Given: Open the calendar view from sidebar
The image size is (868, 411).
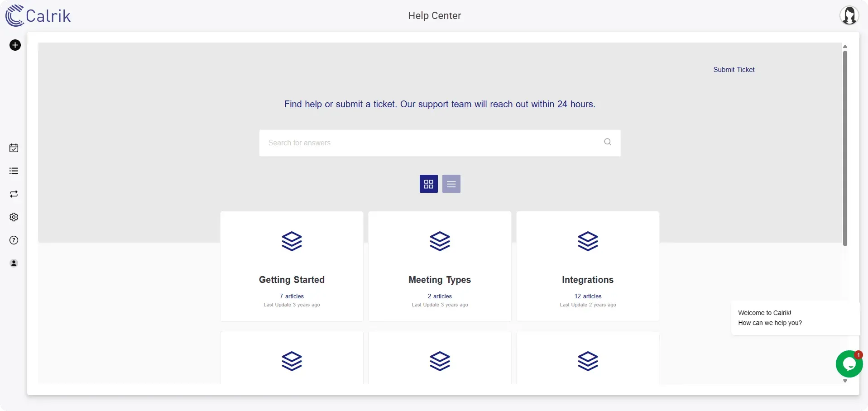Looking at the screenshot, I should [14, 148].
